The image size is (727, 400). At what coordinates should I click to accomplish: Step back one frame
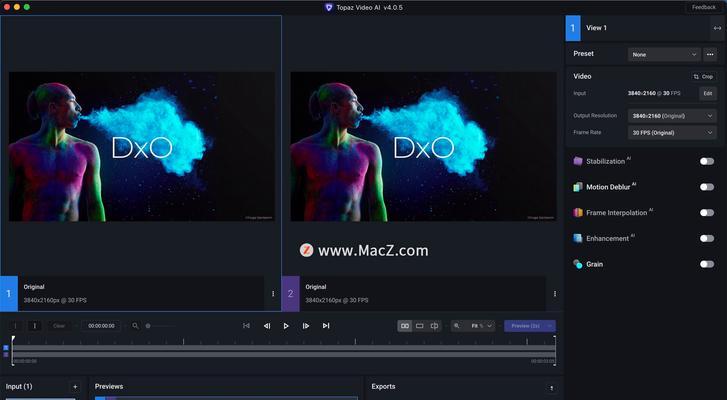pos(267,326)
